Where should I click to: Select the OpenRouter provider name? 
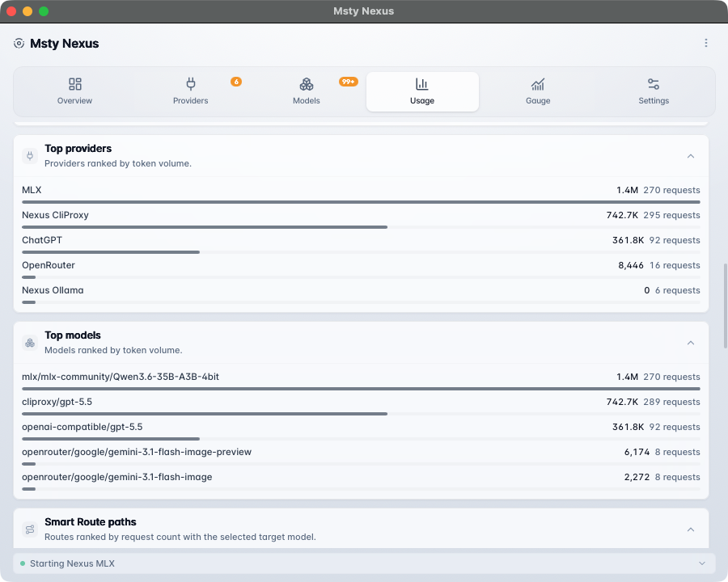point(49,265)
